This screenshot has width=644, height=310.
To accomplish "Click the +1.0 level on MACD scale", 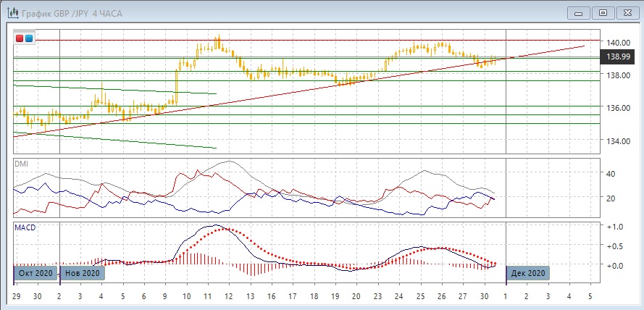I will coord(615,227).
